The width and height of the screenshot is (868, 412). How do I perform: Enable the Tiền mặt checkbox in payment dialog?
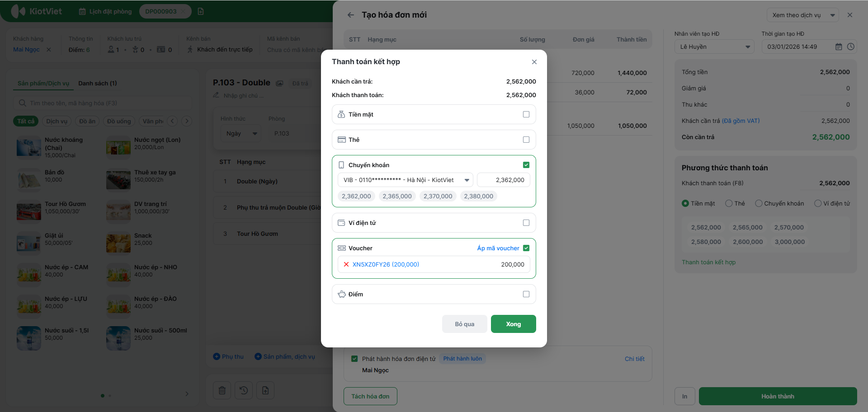526,114
